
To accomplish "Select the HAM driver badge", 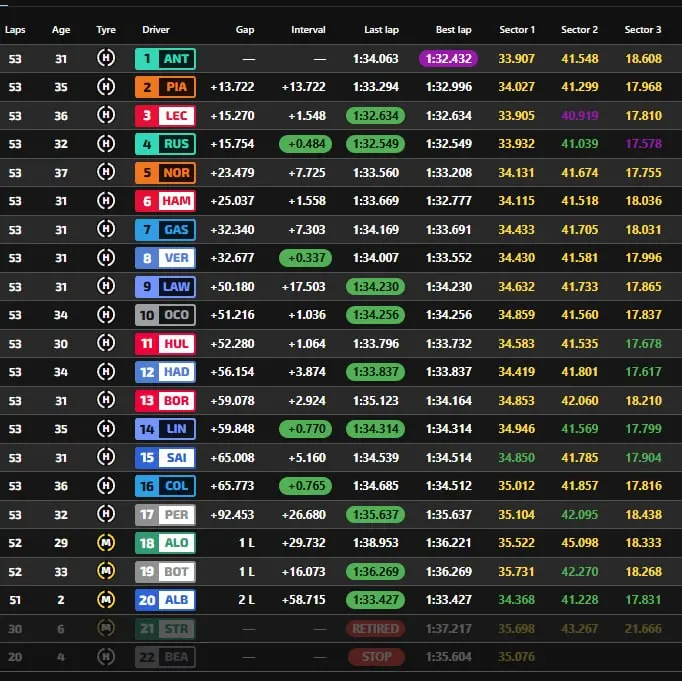I will coord(165,201).
